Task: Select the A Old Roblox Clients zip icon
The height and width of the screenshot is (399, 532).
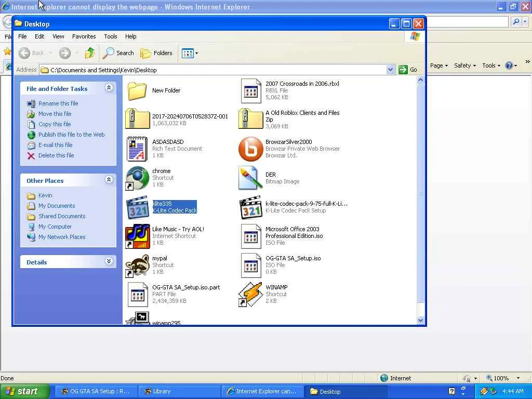Action: 251,119
